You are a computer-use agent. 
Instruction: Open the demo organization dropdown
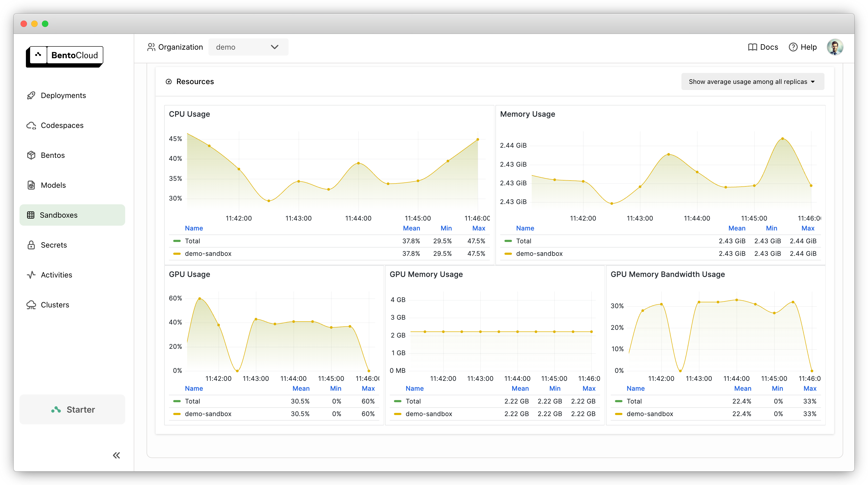click(248, 47)
